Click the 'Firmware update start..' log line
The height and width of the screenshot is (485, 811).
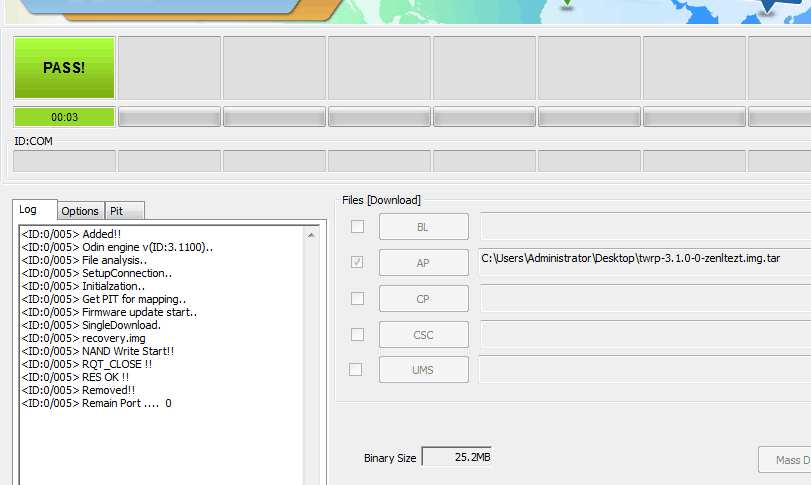(x=109, y=312)
